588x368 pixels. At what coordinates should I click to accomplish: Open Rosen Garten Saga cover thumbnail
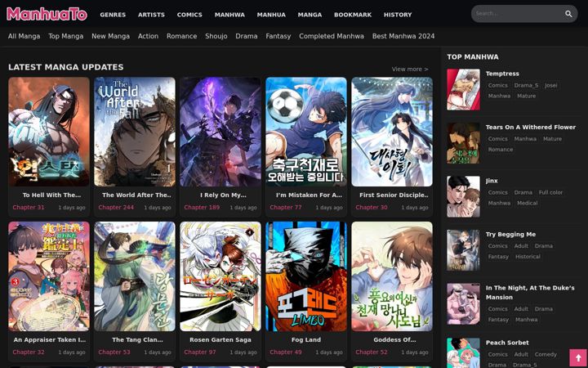click(220, 276)
